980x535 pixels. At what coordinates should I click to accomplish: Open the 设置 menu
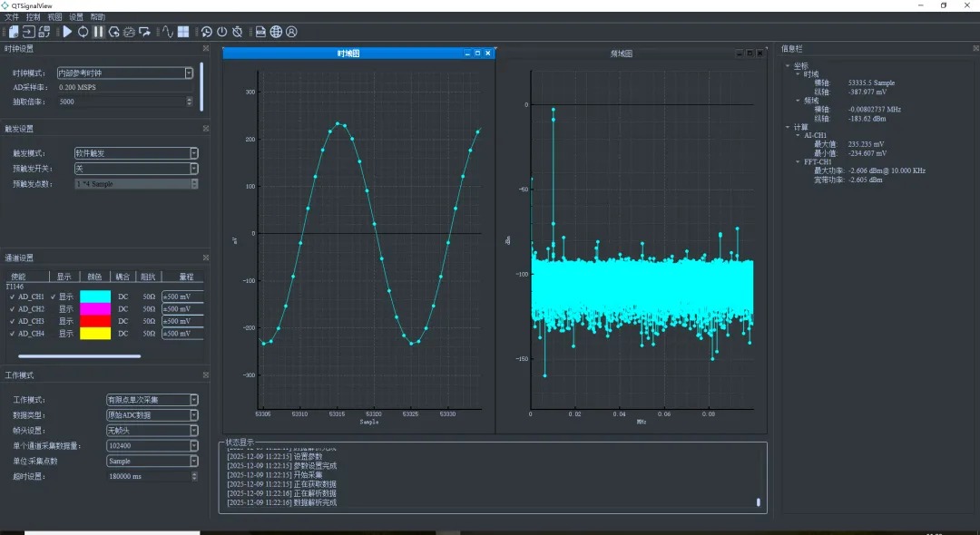(76, 17)
